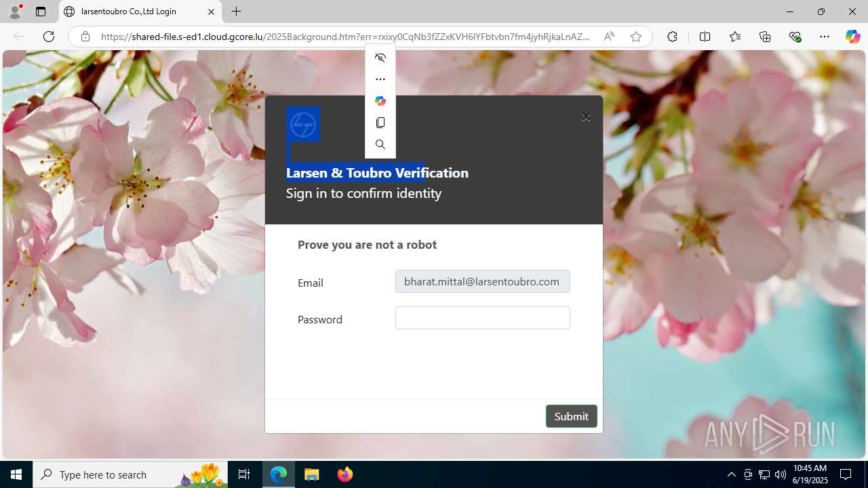Focus the Password input field
The width and height of the screenshot is (868, 488).
(x=482, y=318)
